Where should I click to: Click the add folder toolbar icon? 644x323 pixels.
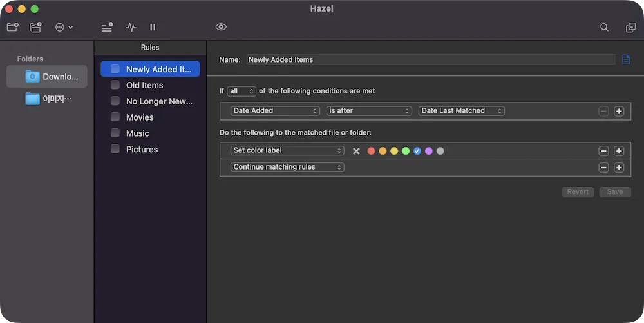pos(13,27)
